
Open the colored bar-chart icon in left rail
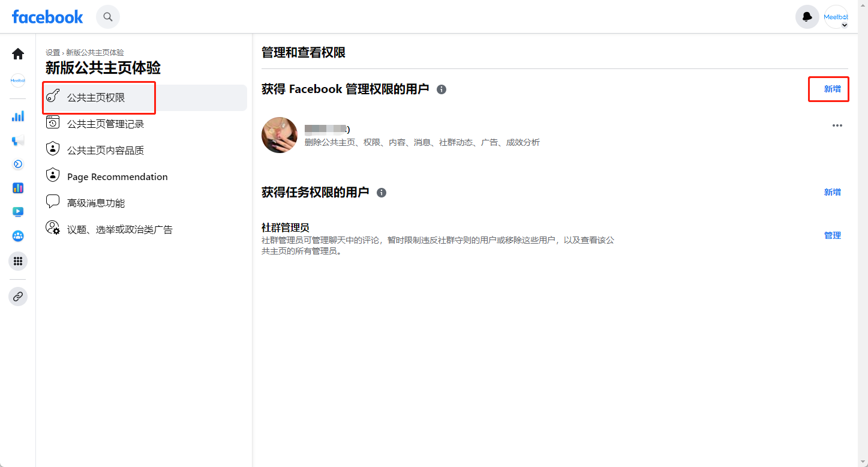point(18,188)
